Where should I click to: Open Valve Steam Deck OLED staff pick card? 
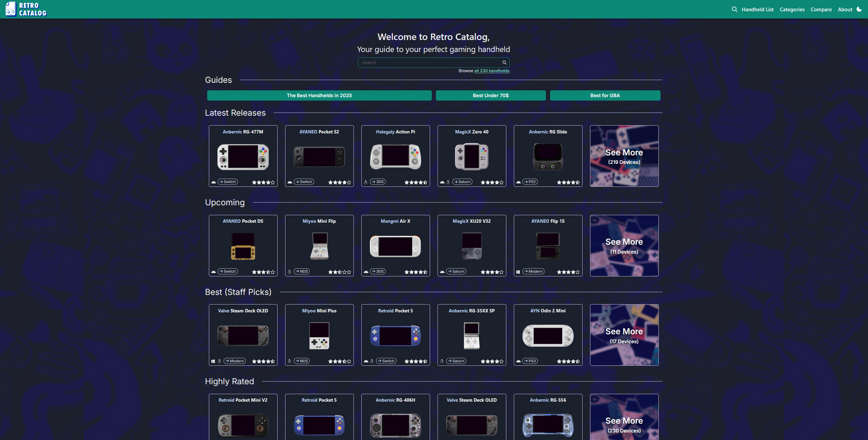point(243,335)
